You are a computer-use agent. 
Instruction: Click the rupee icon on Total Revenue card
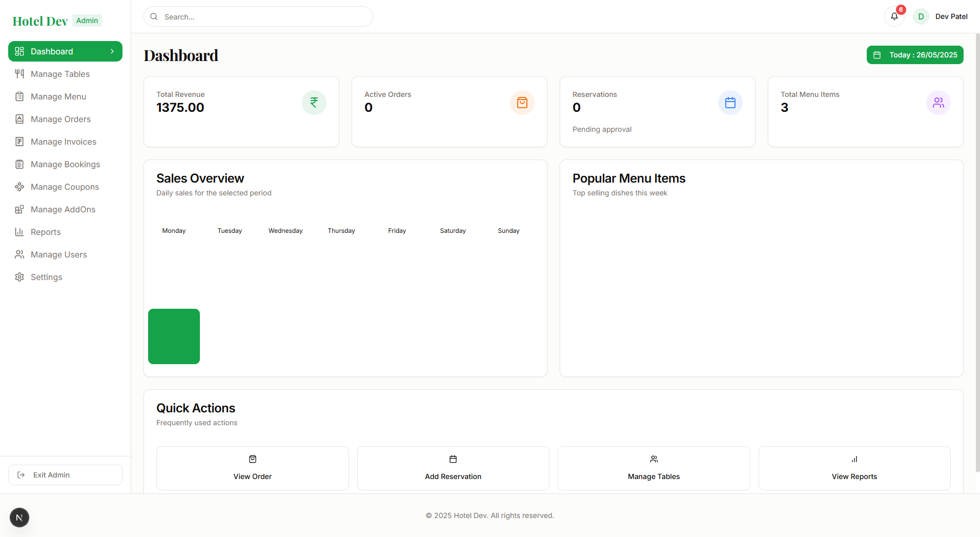[x=314, y=103]
